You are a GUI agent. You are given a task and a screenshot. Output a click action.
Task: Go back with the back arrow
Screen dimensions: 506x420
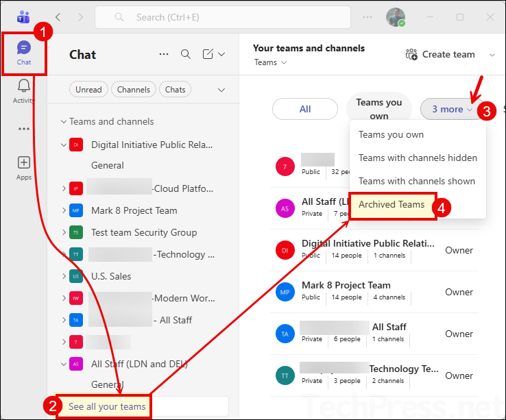tap(58, 17)
